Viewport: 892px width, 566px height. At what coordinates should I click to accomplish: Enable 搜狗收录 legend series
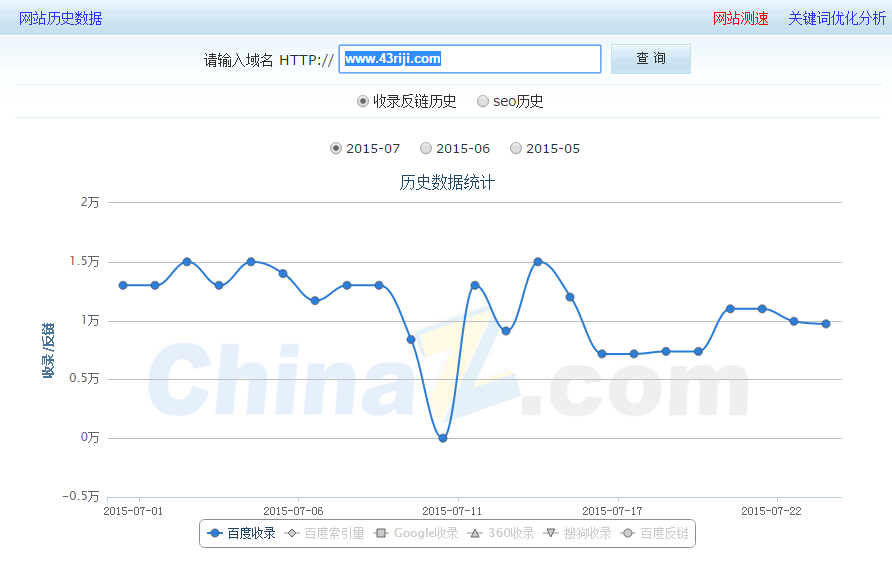coord(578,533)
